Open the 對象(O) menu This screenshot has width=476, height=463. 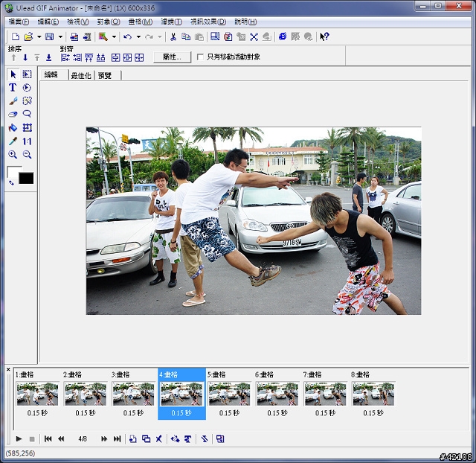click(x=109, y=22)
